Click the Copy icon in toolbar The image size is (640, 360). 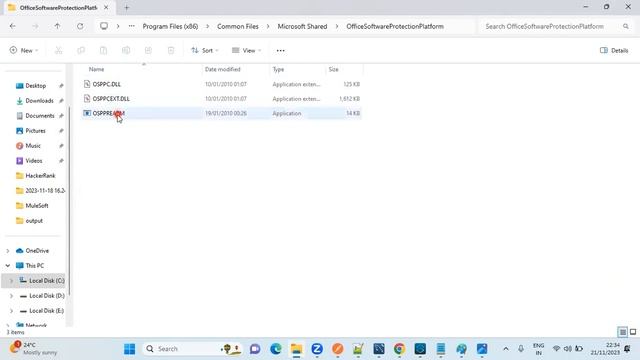(x=81, y=50)
